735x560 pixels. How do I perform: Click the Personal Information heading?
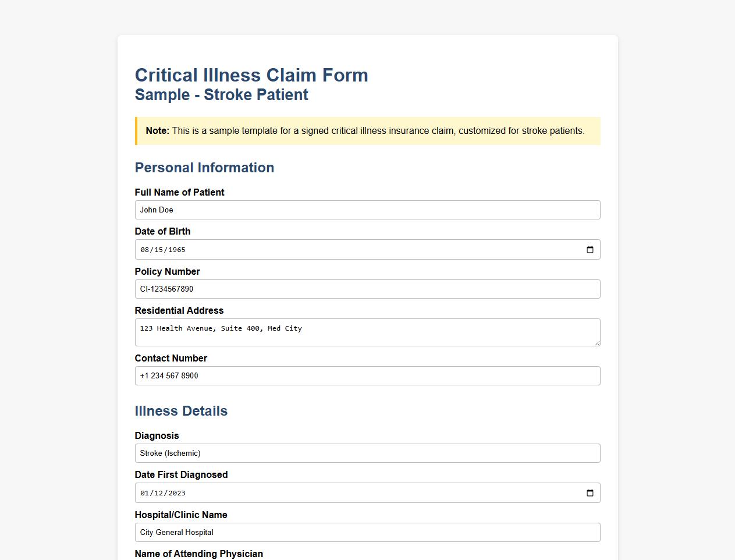point(204,168)
